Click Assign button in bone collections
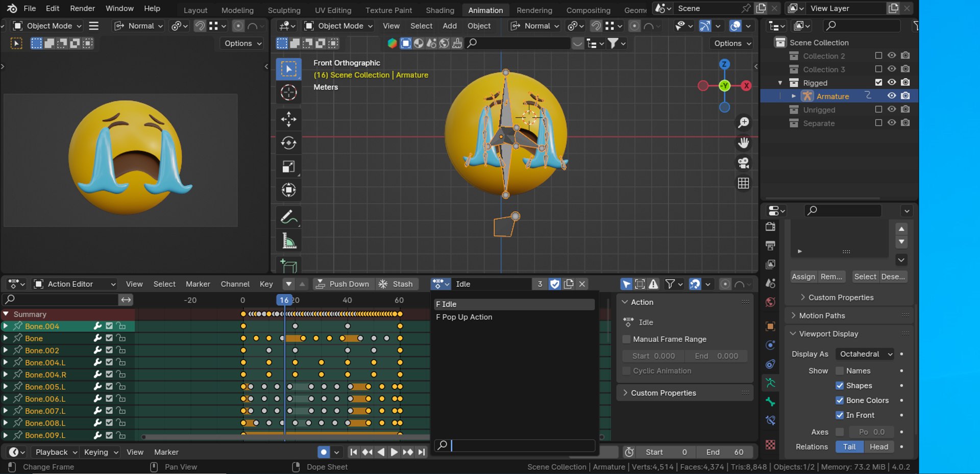The height and width of the screenshot is (474, 980). (803, 277)
